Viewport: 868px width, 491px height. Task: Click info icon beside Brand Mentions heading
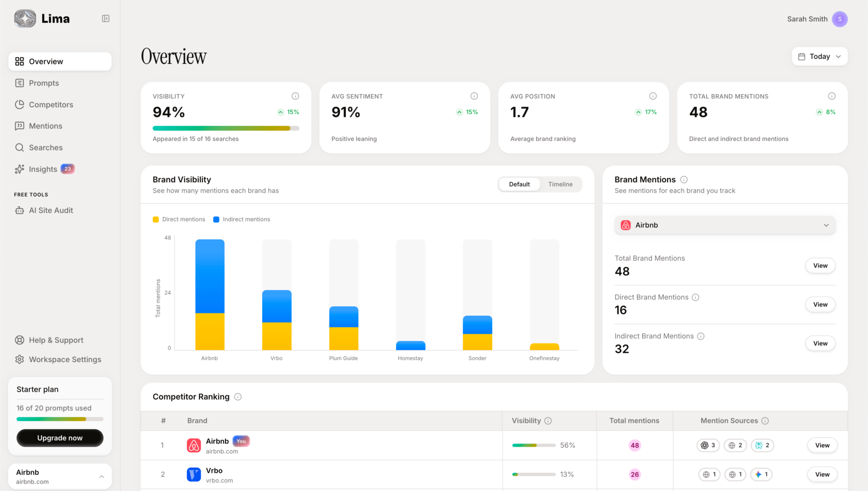[684, 180]
